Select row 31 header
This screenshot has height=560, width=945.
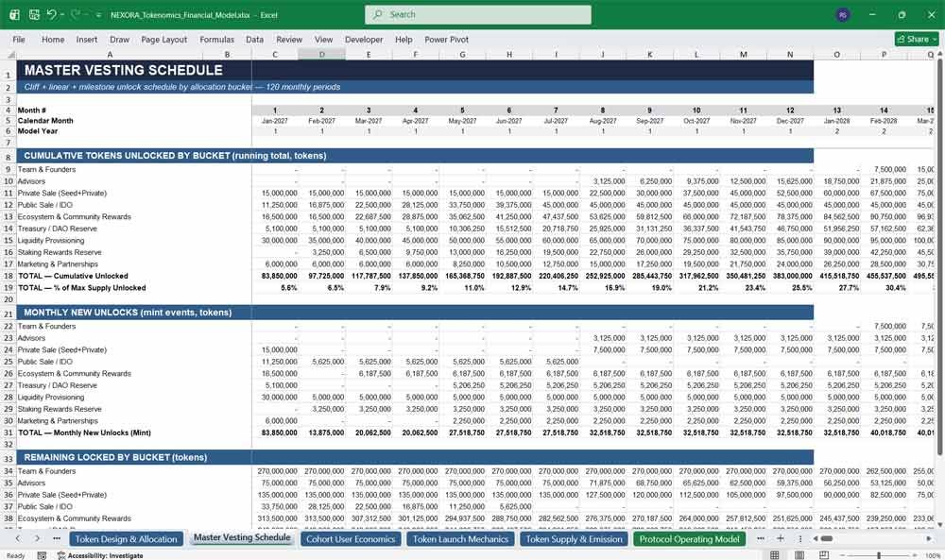[x=9, y=433]
